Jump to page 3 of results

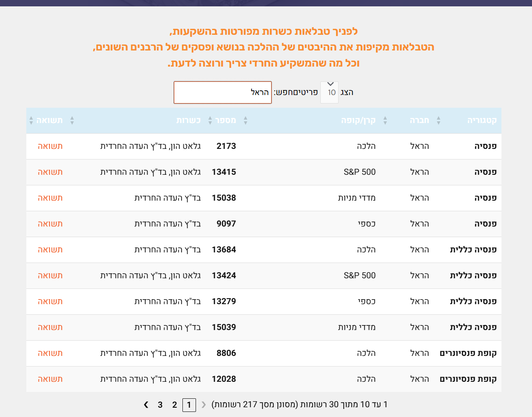160,405
